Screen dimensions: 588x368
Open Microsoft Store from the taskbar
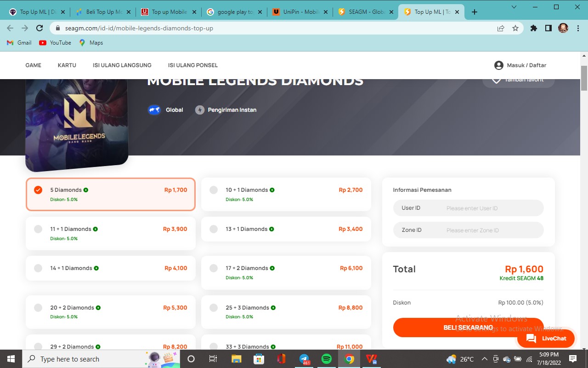point(259,359)
